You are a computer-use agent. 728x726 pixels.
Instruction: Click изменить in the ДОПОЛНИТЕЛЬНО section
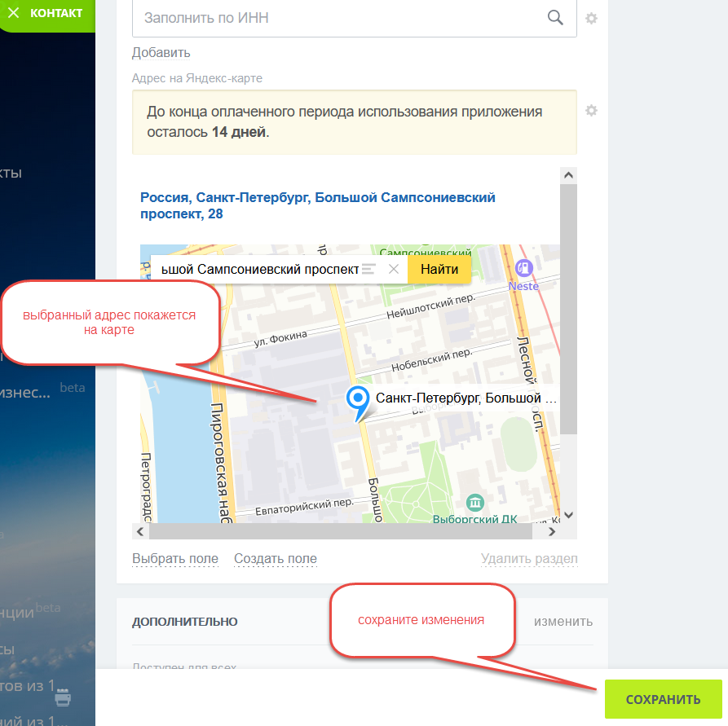pyautogui.click(x=563, y=621)
